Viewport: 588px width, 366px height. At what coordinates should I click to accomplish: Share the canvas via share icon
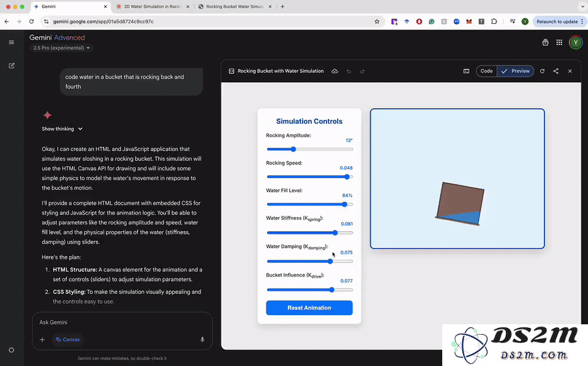[556, 71]
